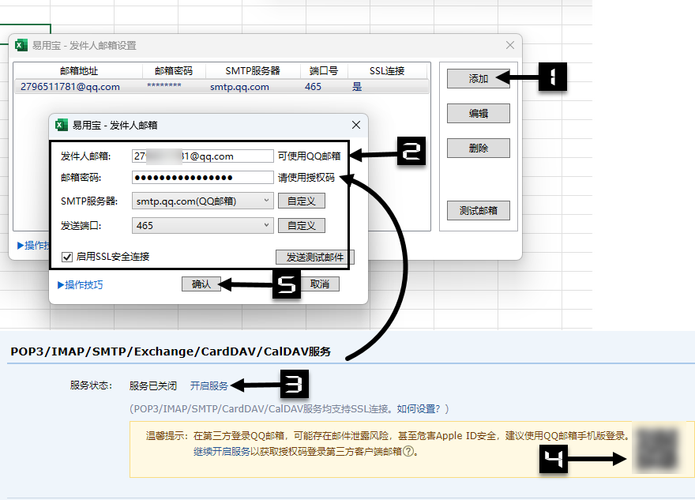Select the 2796511781@qq.com row
This screenshot has width=695, height=500.
point(222,86)
